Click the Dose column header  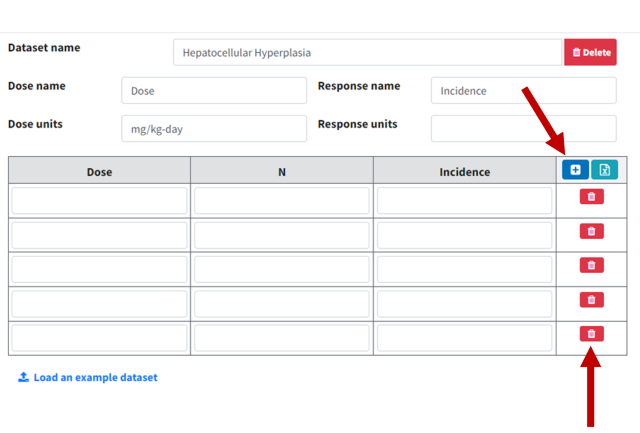(100, 172)
